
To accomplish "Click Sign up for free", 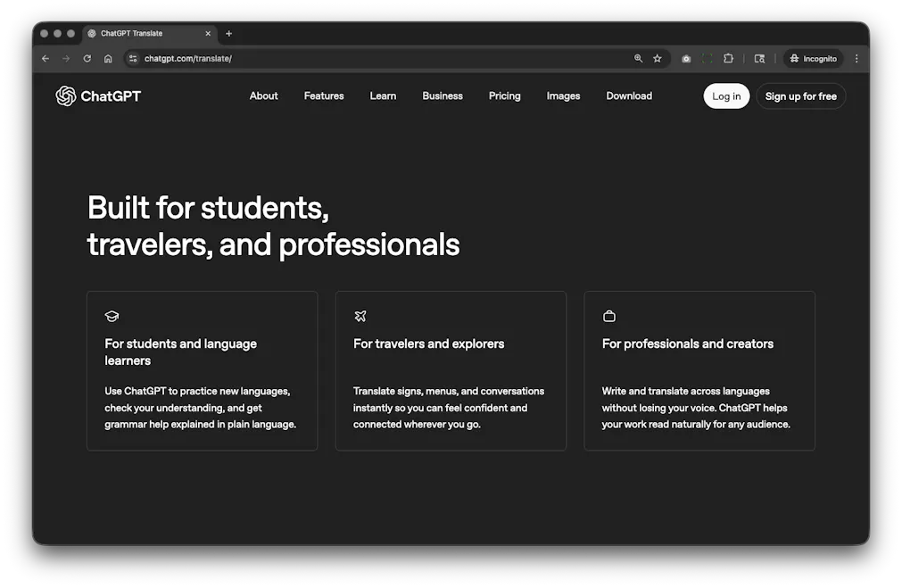I will click(800, 95).
